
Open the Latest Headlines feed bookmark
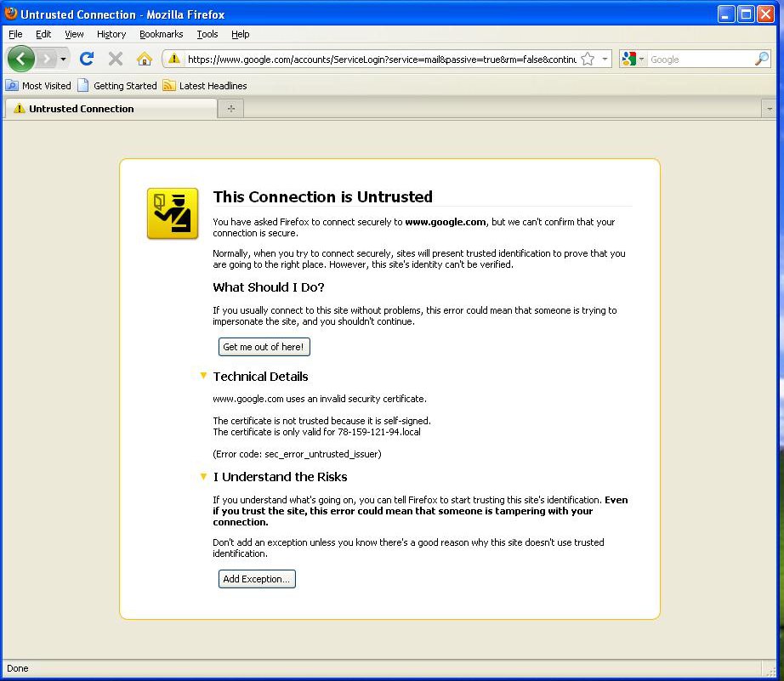point(205,86)
